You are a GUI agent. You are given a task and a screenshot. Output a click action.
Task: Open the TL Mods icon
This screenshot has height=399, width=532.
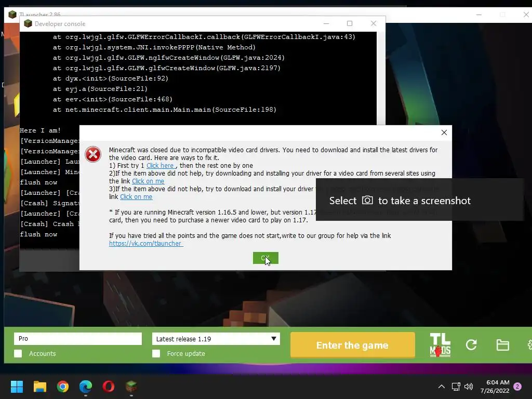pos(440,345)
